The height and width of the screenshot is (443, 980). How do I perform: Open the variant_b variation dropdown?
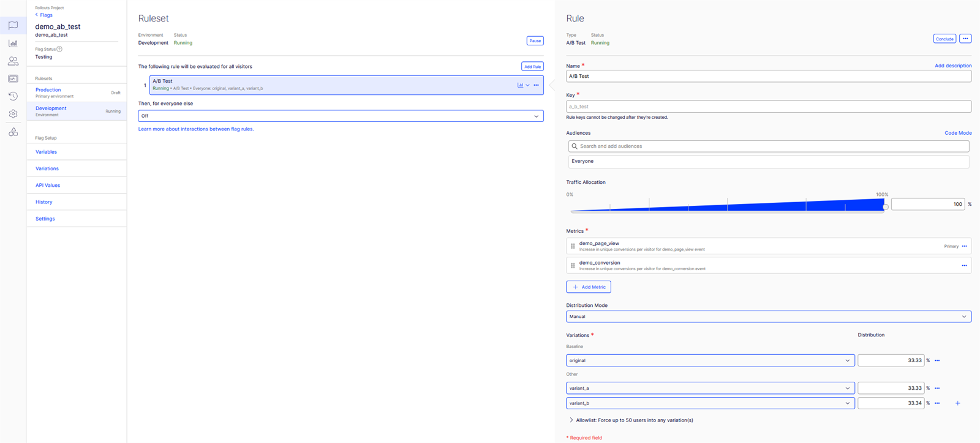pos(710,403)
